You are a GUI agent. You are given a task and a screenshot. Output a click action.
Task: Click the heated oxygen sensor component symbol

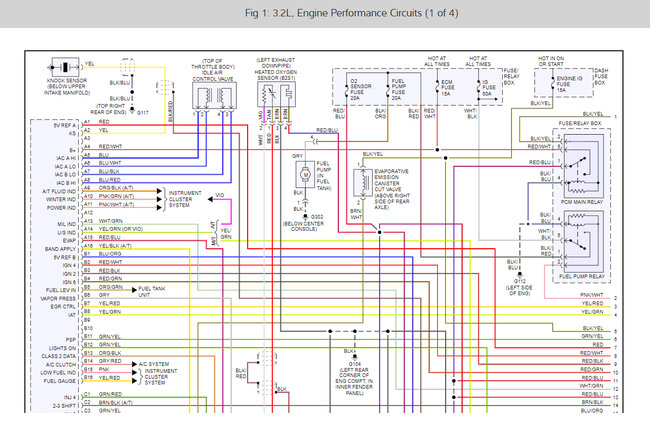pos(276,95)
